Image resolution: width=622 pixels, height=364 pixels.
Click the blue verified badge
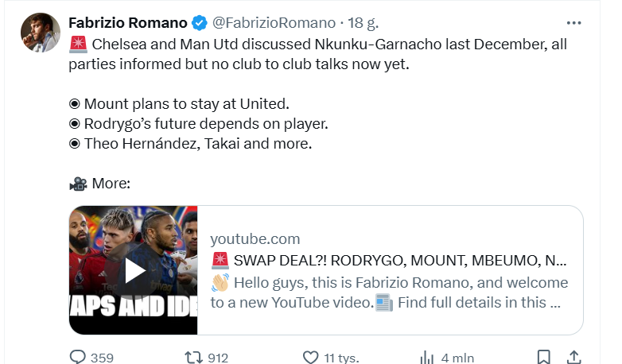(x=198, y=22)
